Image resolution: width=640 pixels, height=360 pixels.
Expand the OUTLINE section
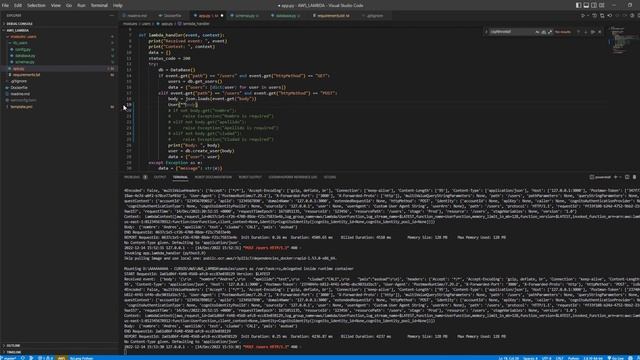click(x=59, y=345)
